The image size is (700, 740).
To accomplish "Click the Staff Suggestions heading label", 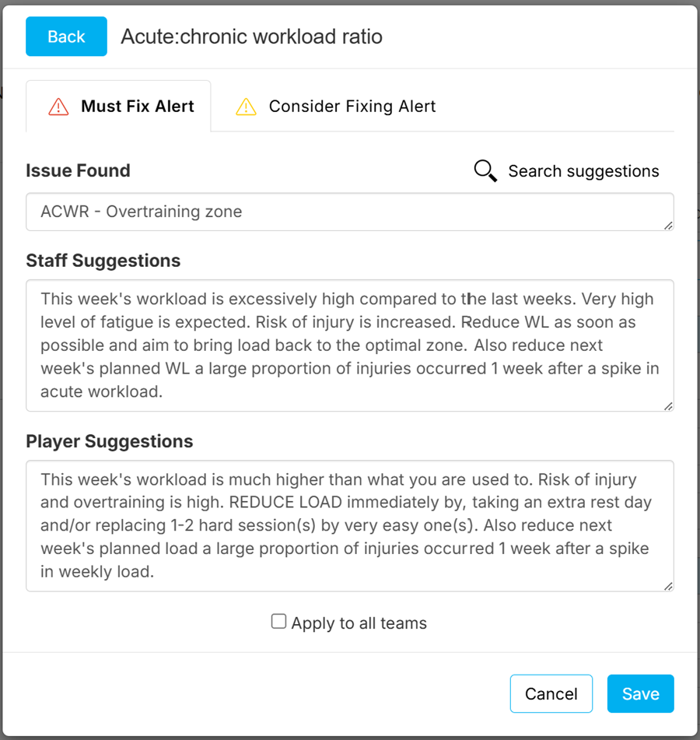I will point(103,261).
